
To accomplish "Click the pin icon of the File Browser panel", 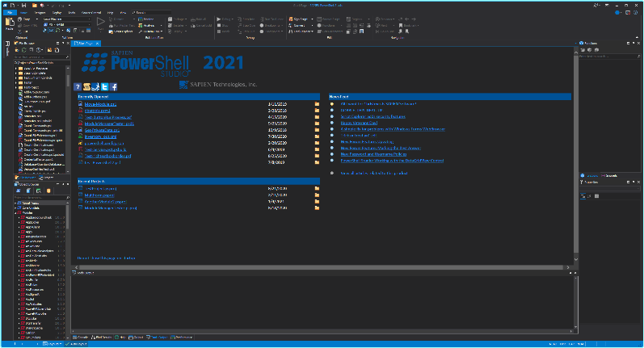I will pos(62,43).
